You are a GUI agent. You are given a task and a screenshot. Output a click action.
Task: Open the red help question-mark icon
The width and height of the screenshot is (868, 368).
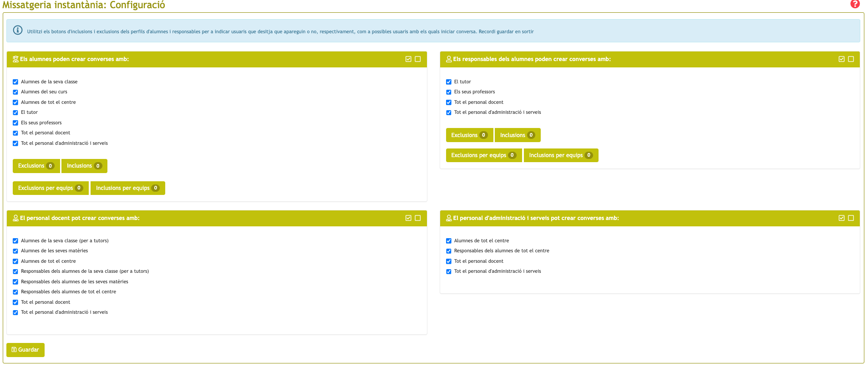click(x=855, y=4)
